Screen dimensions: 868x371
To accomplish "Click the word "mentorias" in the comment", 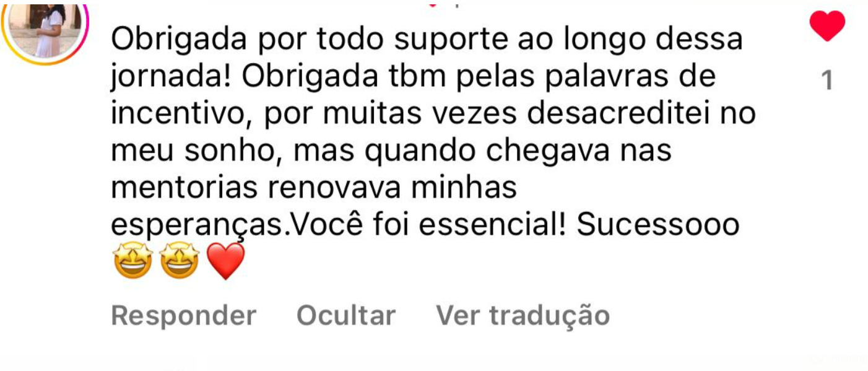I will 184,188.
